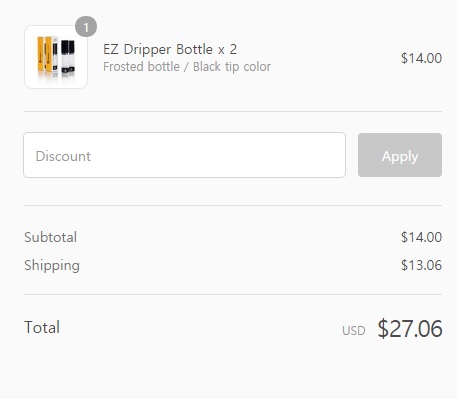Image resolution: width=457 pixels, height=399 pixels.
Task: Select the EZ Dripper Bottle x 2 title
Action: point(170,49)
